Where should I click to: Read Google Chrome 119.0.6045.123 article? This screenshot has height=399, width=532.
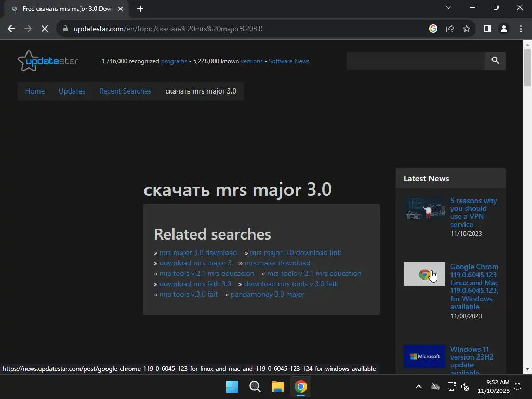coord(474,287)
